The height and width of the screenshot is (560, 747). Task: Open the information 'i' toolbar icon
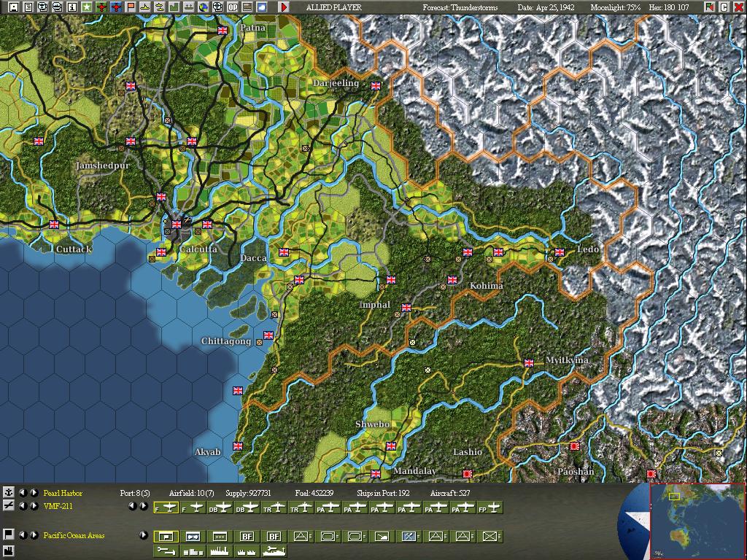pyautogui.click(x=72, y=7)
